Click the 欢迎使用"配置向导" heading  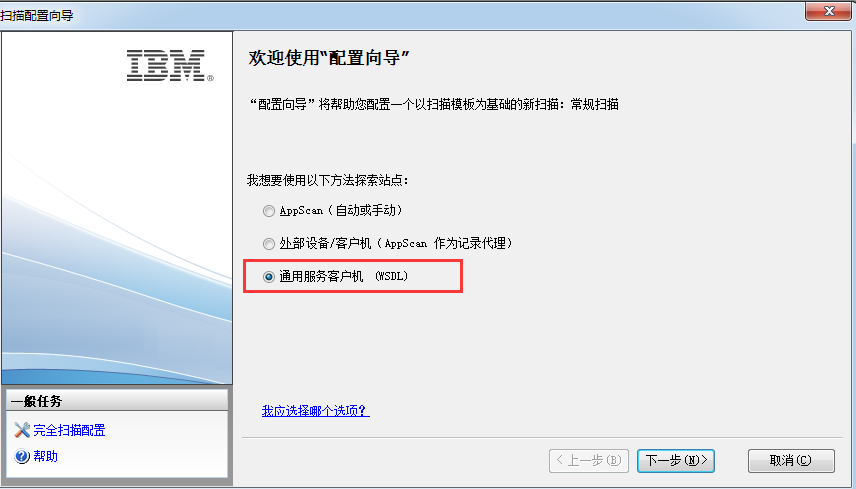click(329, 58)
